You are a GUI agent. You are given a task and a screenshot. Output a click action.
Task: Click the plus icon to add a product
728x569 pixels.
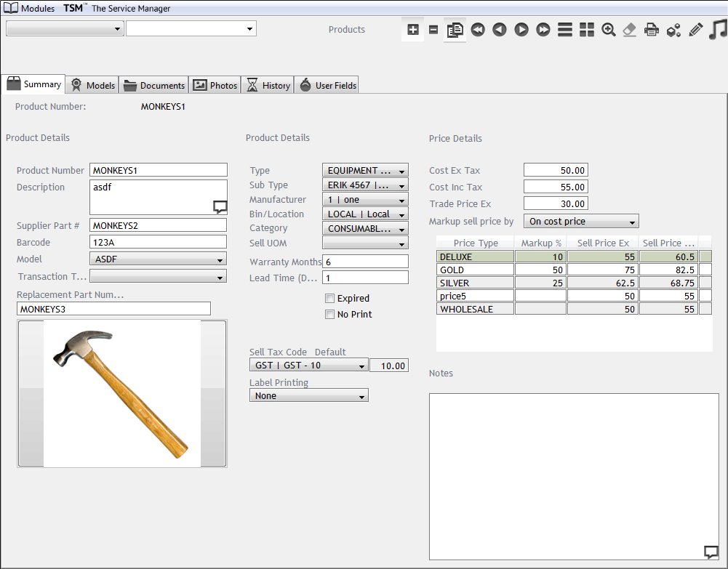(413, 30)
